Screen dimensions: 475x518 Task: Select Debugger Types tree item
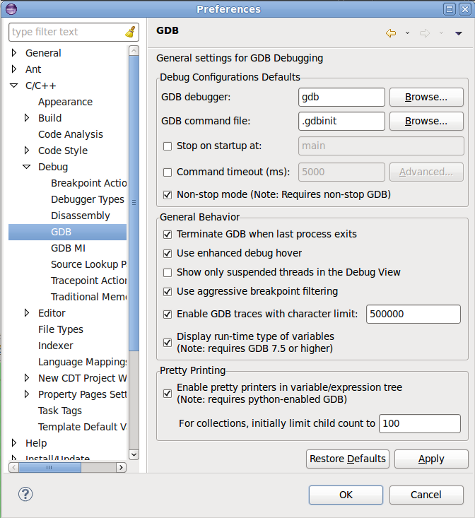click(87, 199)
